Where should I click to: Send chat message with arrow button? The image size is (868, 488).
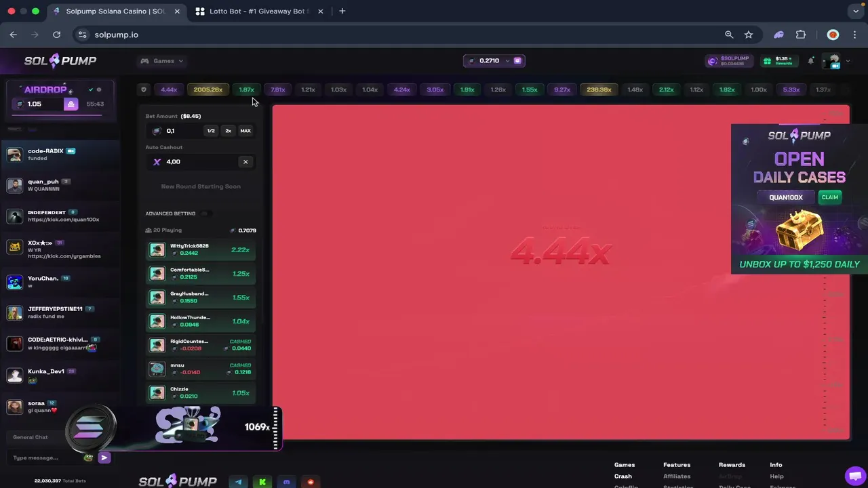tap(104, 457)
